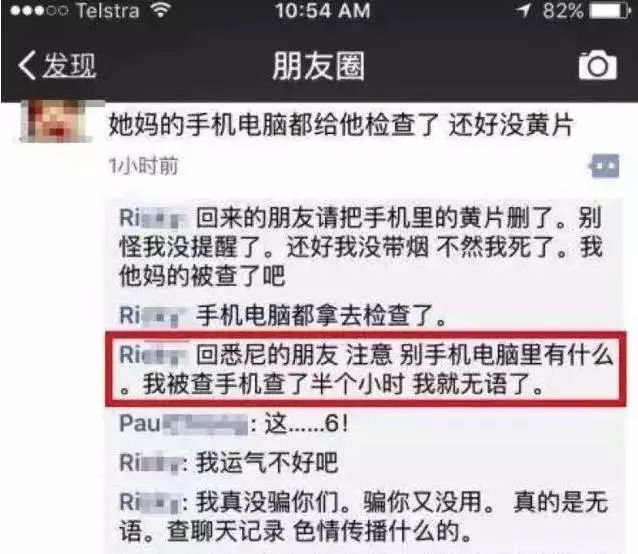Open the comment/like popup button
This screenshot has width=638, height=554.
(605, 166)
